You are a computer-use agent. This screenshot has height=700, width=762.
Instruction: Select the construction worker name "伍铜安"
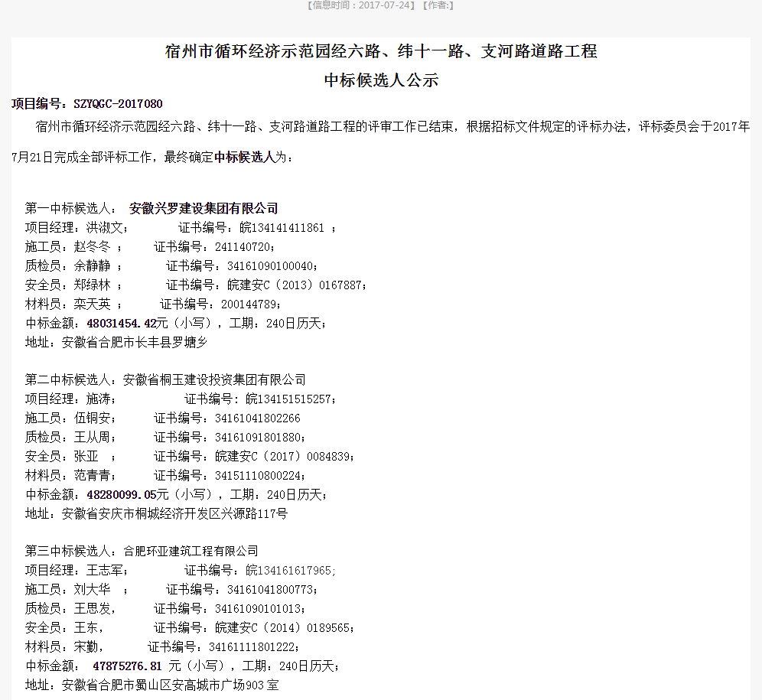(93, 418)
